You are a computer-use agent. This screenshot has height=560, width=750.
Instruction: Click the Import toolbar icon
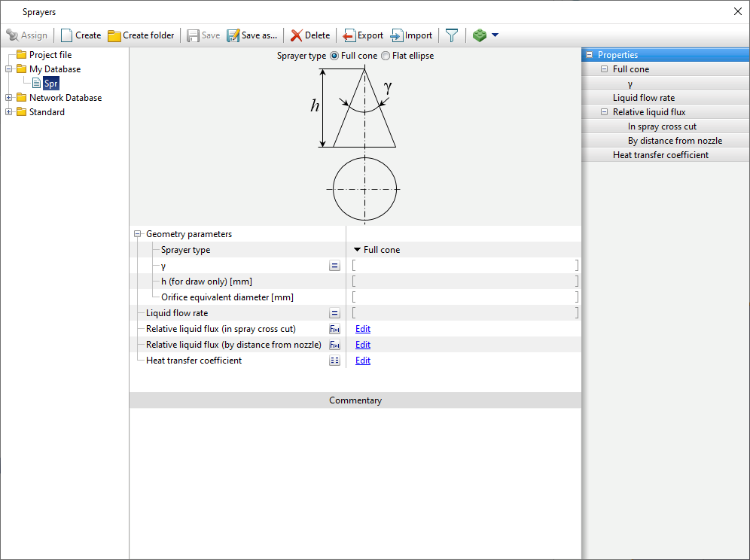pos(397,35)
